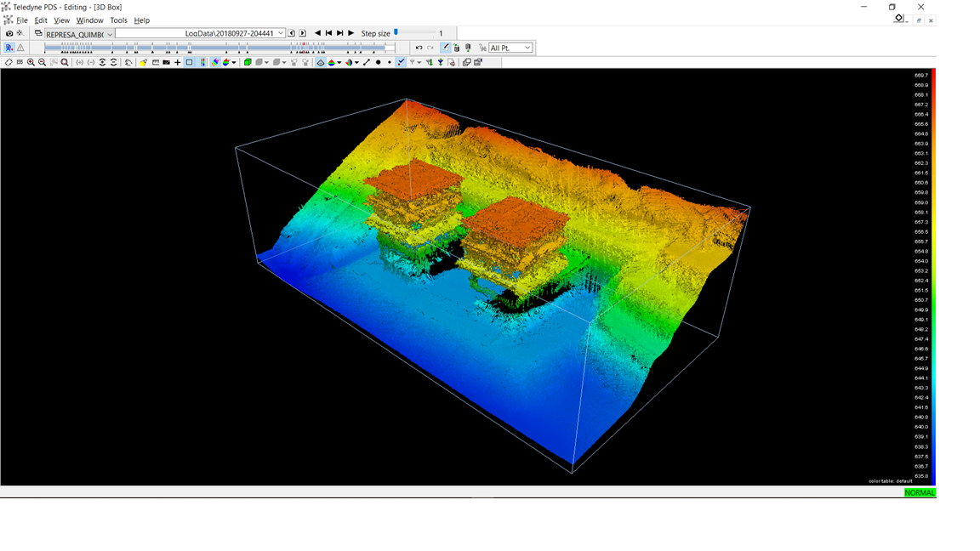
Task: Click the Step size slider handle
Action: (x=396, y=32)
